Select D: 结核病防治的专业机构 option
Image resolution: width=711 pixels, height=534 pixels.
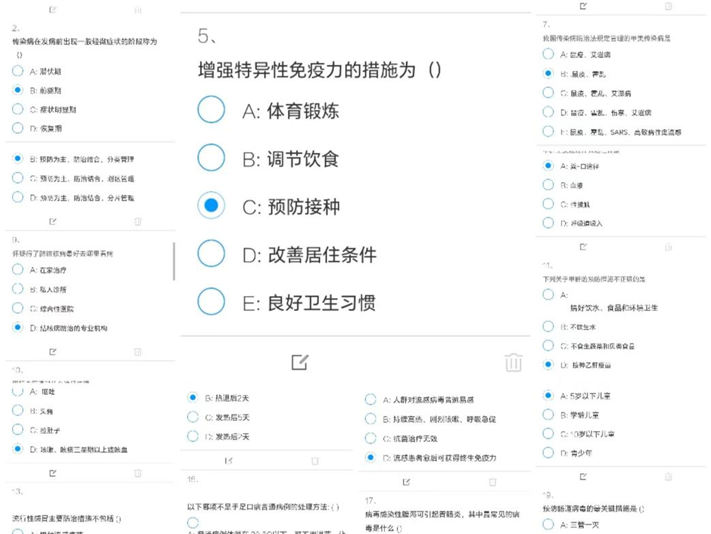tap(17, 327)
